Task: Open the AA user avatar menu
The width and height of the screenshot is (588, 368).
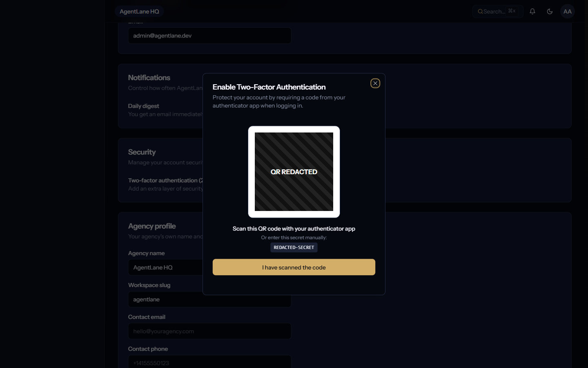Action: pos(568,11)
